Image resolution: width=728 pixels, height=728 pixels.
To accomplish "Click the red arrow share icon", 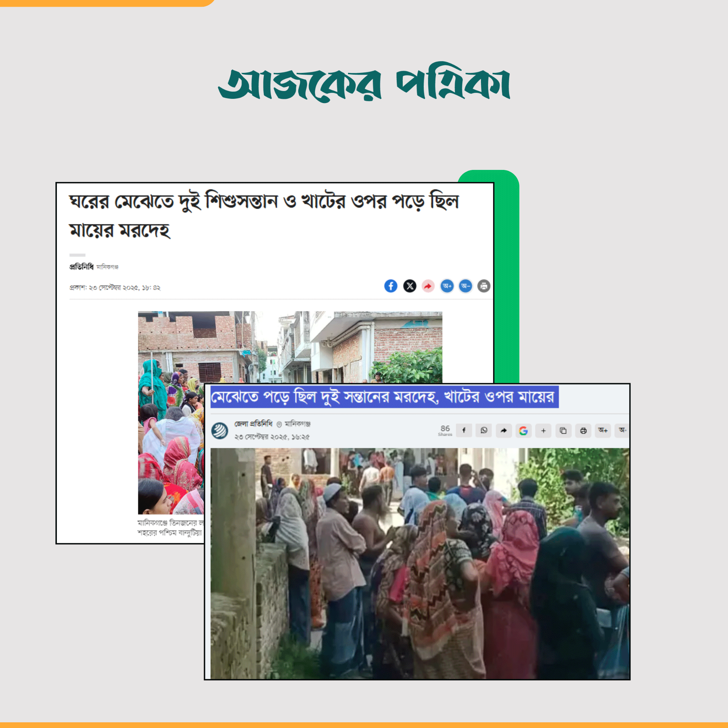I will pos(428,286).
